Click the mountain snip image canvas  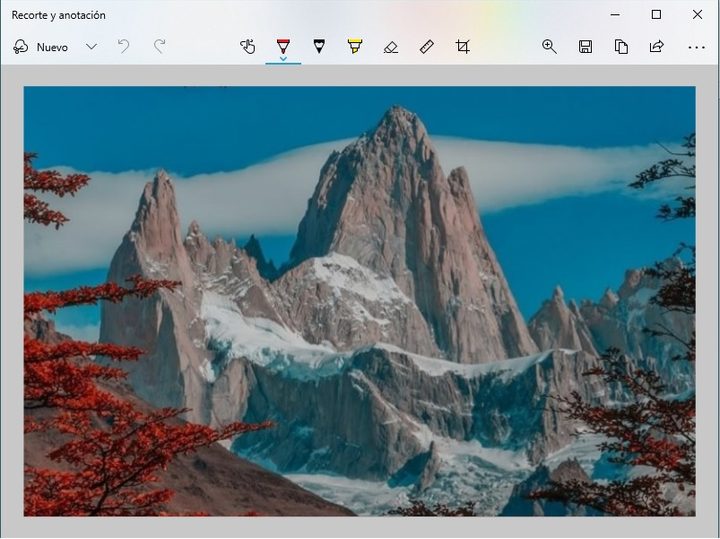[x=360, y=301]
